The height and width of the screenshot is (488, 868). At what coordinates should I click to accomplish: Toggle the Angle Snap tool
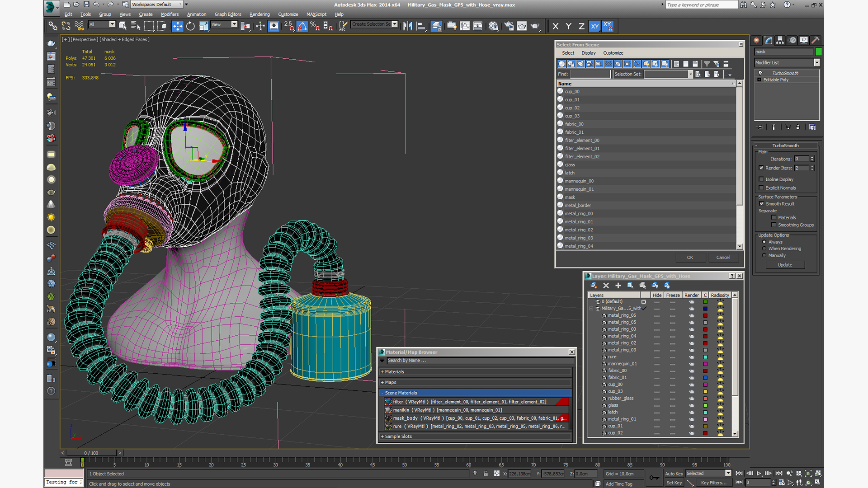(302, 26)
